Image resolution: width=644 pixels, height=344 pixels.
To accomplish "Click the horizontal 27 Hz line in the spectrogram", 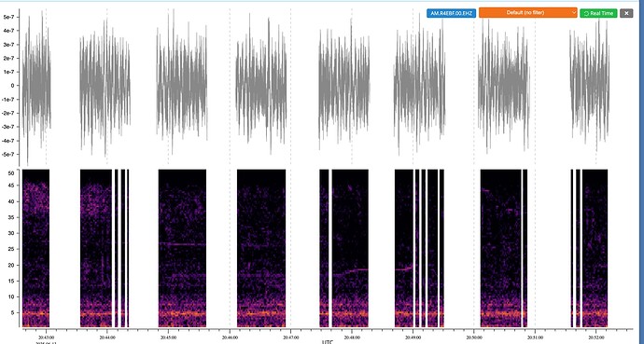I will coord(182,244).
